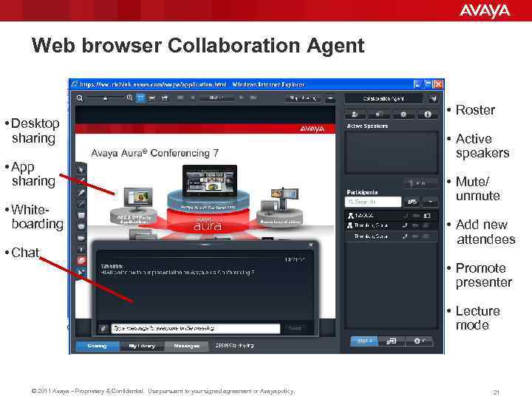532x399 pixels.
Task: Click the blue screen capture tool icon
Action: [x=81, y=272]
